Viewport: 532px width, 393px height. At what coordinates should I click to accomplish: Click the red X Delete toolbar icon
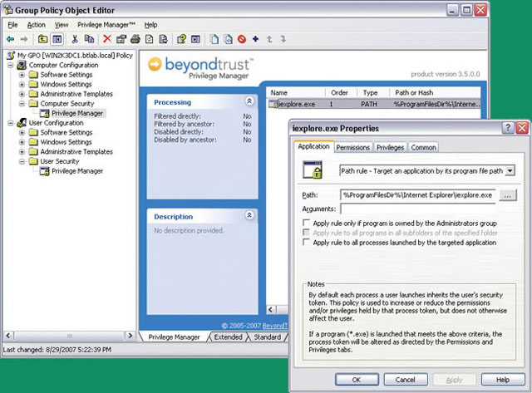107,39
